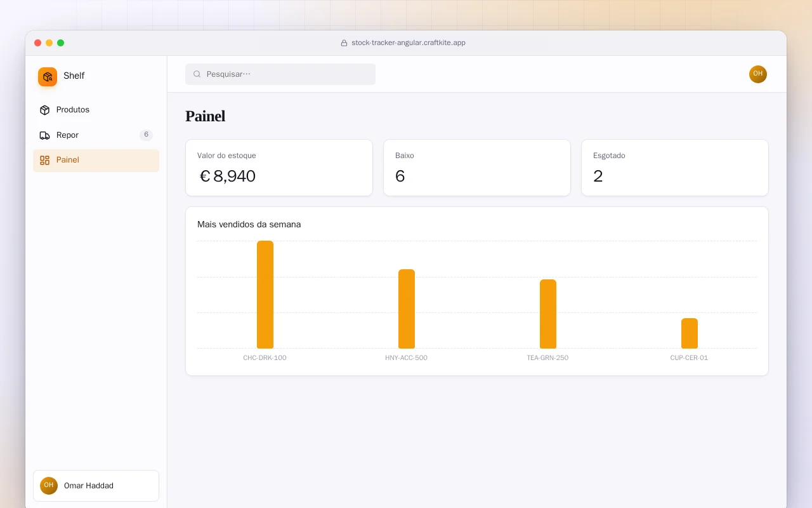812x508 pixels.
Task: Open the Omar Haddad user card
Action: click(x=96, y=486)
